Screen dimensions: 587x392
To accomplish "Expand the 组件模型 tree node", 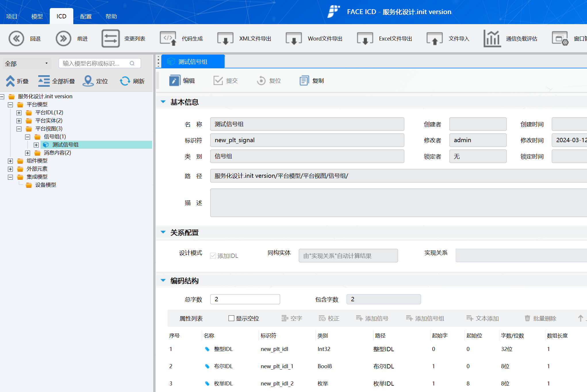I will [10, 161].
